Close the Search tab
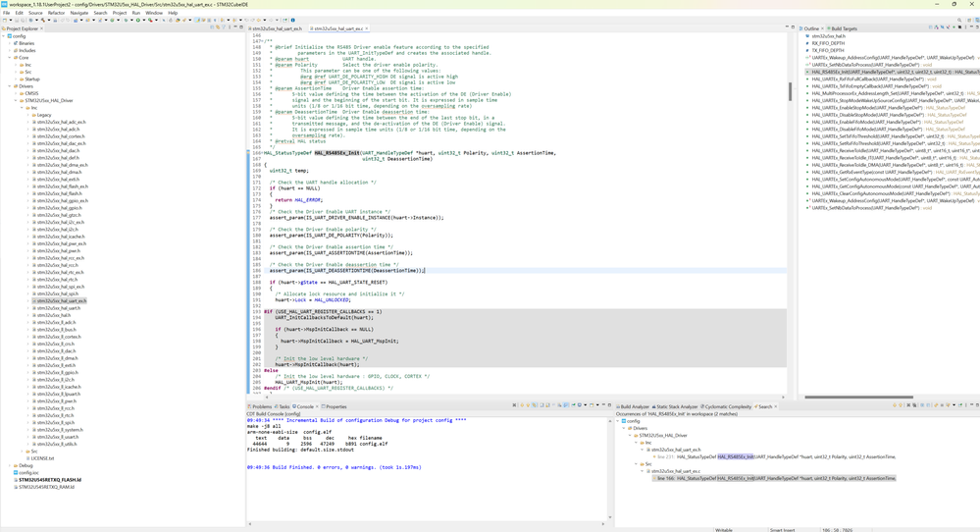980x532 pixels. coord(776,406)
